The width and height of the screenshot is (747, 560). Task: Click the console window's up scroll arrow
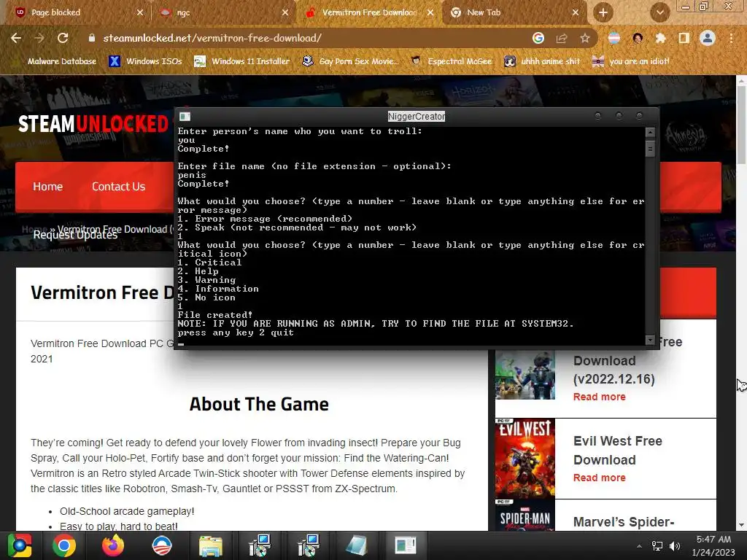[x=650, y=132]
